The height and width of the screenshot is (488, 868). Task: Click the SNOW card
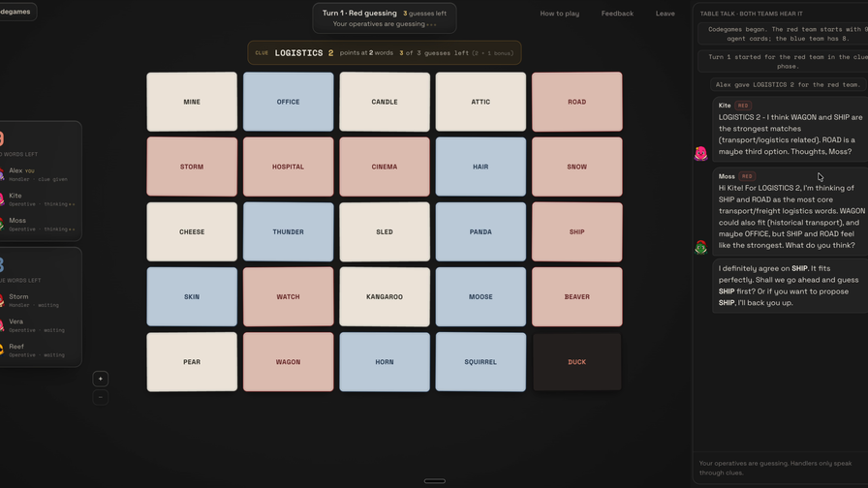click(x=576, y=167)
